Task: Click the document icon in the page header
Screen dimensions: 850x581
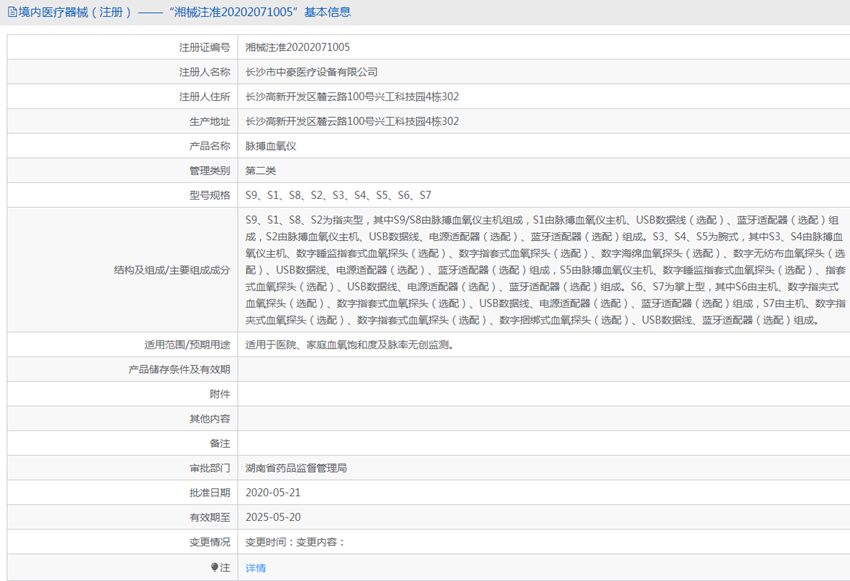Action: pos(11,12)
